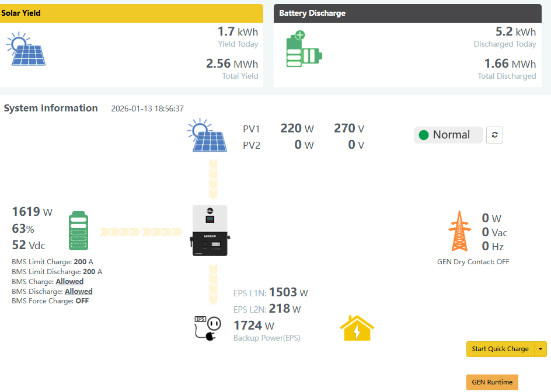This screenshot has width=551, height=392.
Task: Click the Normal status indicator
Action: (x=448, y=135)
